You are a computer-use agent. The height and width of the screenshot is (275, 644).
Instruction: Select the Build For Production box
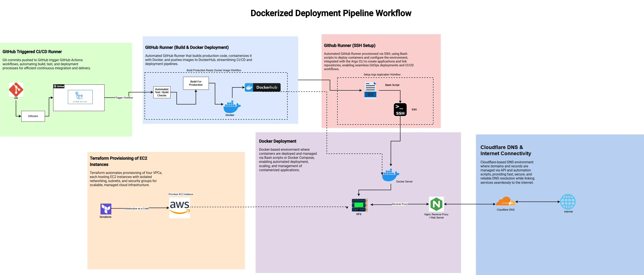click(x=196, y=83)
